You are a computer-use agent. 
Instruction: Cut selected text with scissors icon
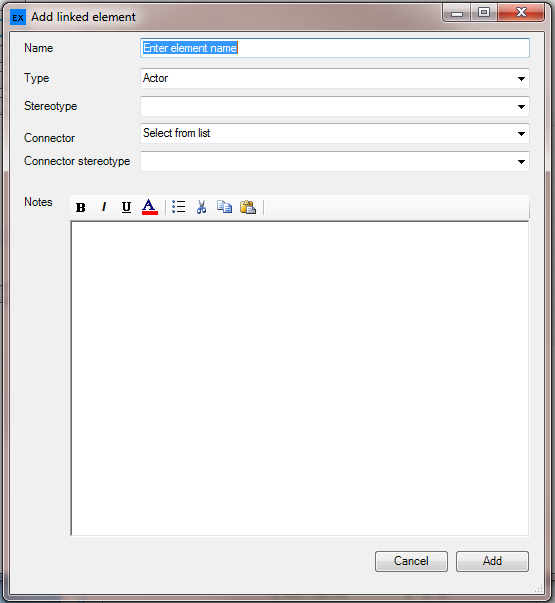[x=201, y=207]
